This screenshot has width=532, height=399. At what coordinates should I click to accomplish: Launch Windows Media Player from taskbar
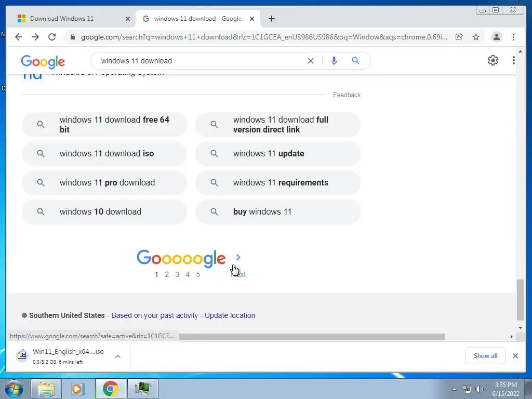coord(78,389)
